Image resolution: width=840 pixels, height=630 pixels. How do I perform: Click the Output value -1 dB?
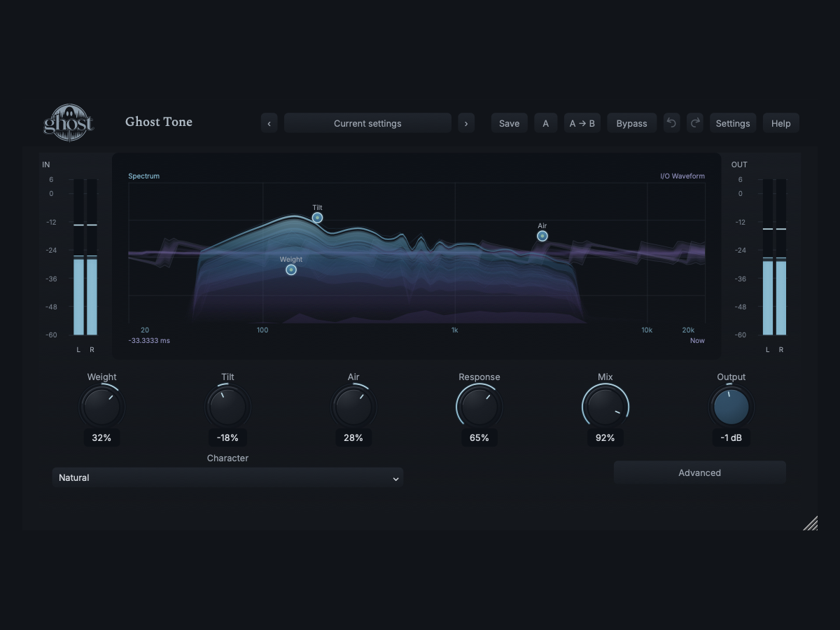pyautogui.click(x=731, y=437)
